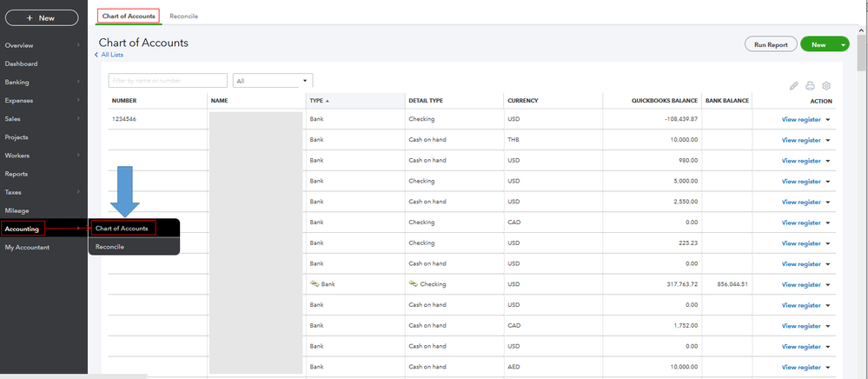
Task: Click the Type column sort arrow
Action: (x=328, y=101)
